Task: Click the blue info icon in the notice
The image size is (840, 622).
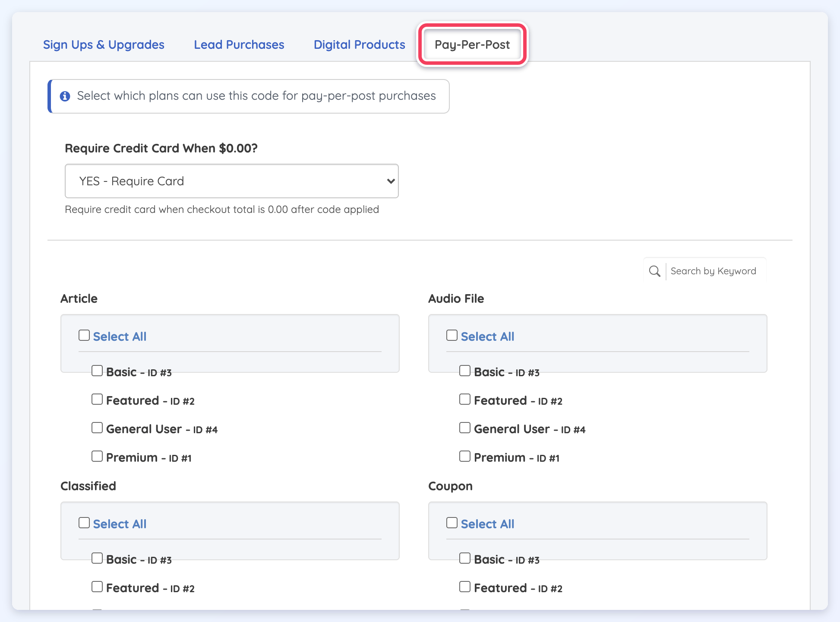Action: click(65, 96)
